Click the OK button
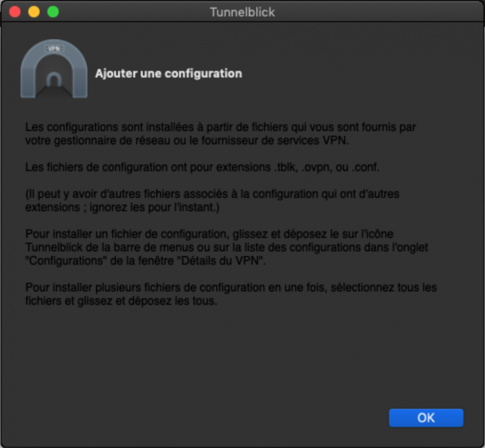485x448 pixels. 426,418
